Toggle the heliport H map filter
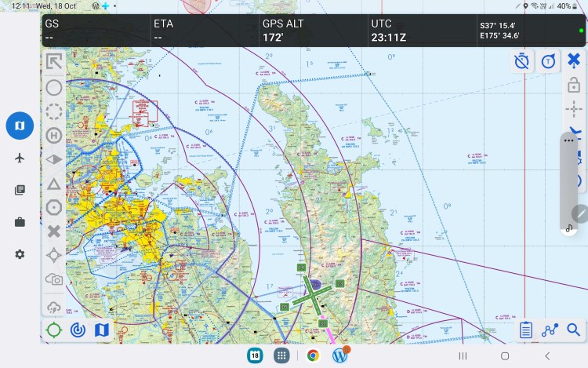 click(x=54, y=135)
